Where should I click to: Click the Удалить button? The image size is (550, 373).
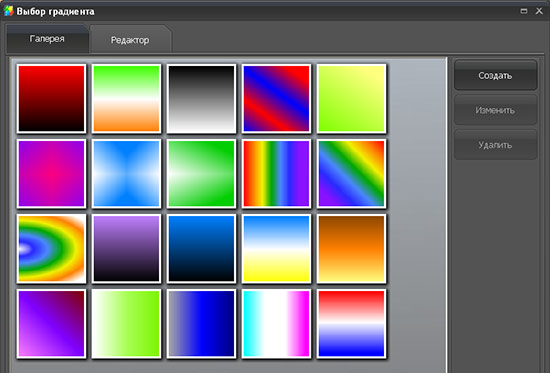(495, 145)
